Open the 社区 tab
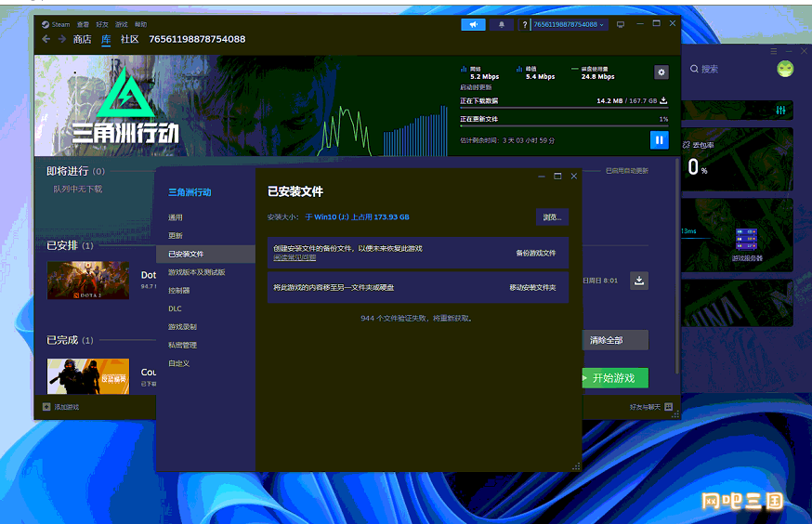Image resolution: width=812 pixels, height=524 pixels. tap(129, 39)
